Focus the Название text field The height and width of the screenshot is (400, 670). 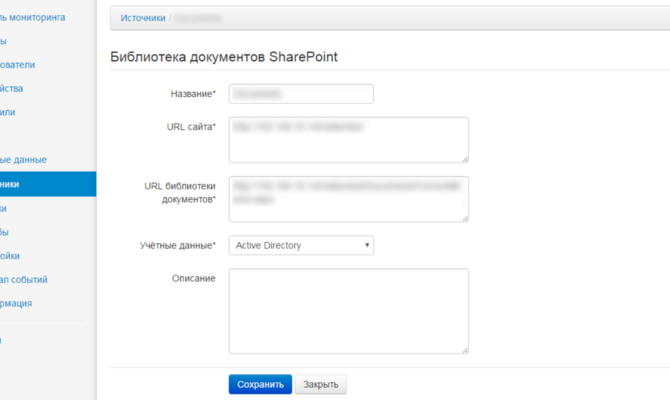click(x=301, y=93)
